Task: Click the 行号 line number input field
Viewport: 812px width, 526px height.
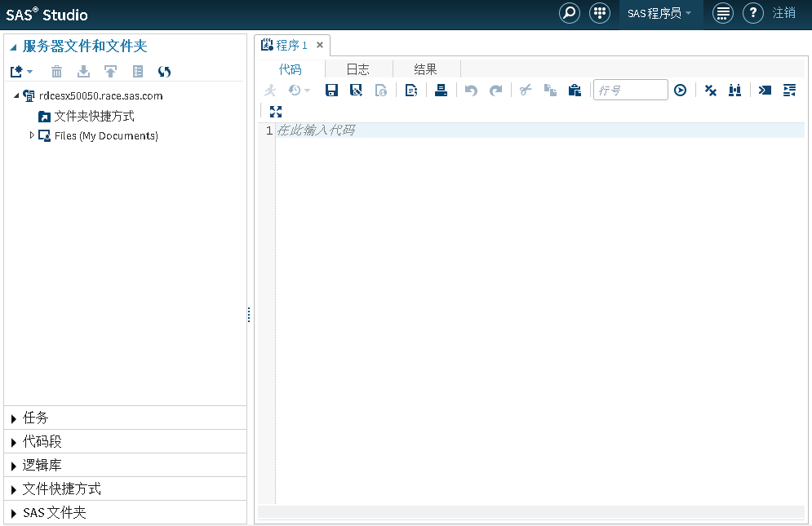Action: coord(630,91)
